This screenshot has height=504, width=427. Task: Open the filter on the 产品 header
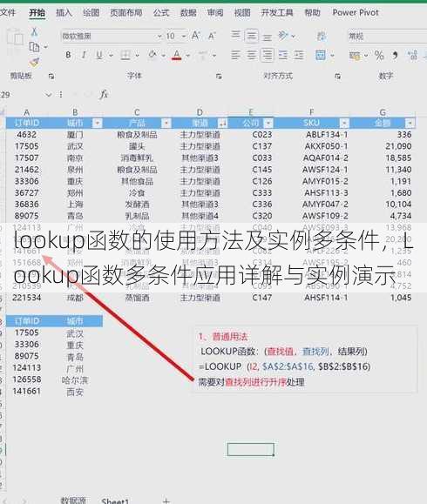[166, 123]
